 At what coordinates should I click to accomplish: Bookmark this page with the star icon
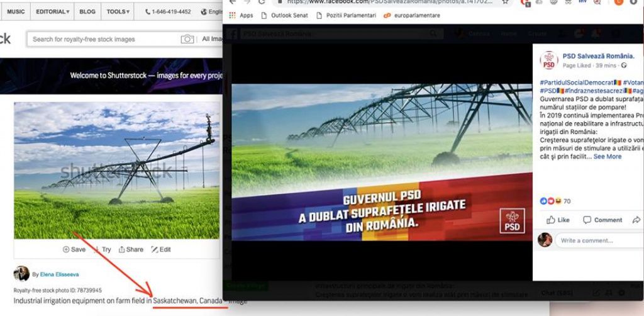tap(505, 2)
